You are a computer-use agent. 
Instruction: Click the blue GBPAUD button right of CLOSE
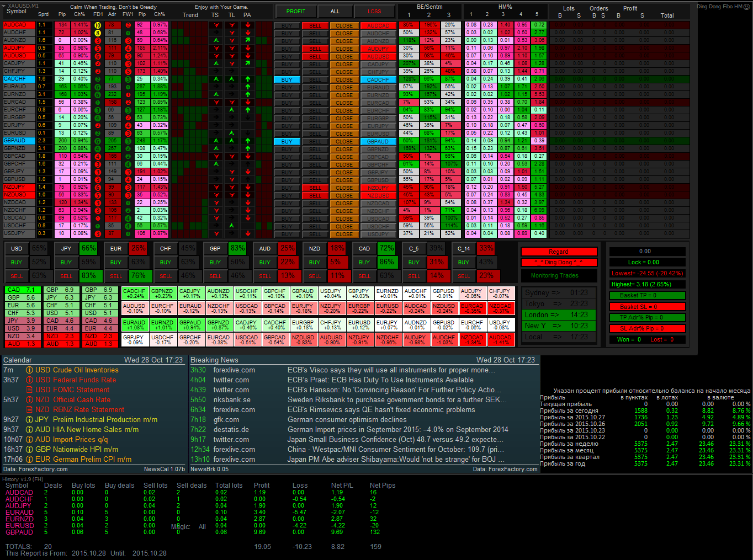click(x=378, y=141)
